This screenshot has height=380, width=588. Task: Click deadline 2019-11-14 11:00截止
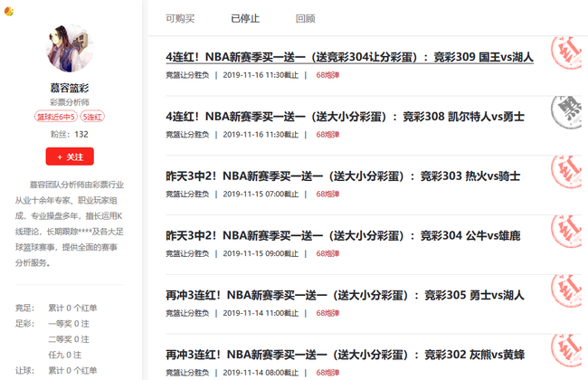(261, 313)
